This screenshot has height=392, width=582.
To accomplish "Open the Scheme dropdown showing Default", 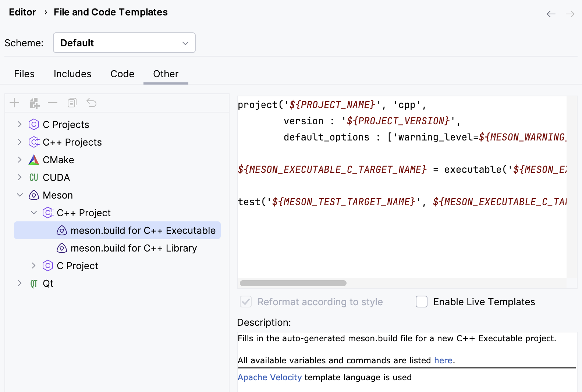I will [x=124, y=43].
